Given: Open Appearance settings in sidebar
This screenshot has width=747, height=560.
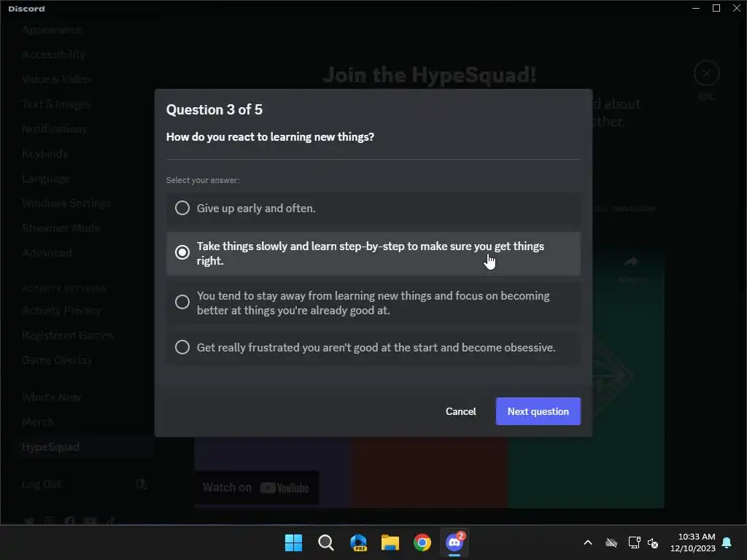Looking at the screenshot, I should (52, 30).
